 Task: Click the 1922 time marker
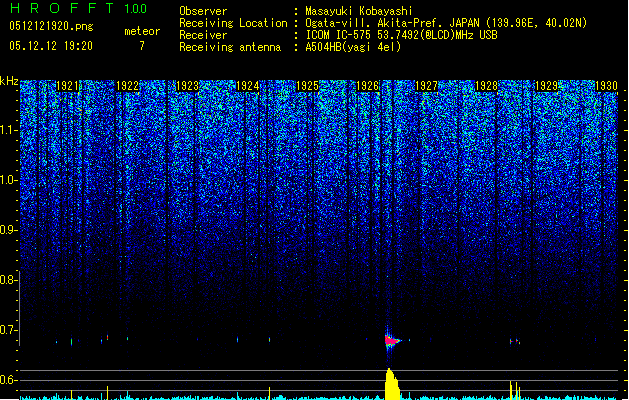click(128, 86)
